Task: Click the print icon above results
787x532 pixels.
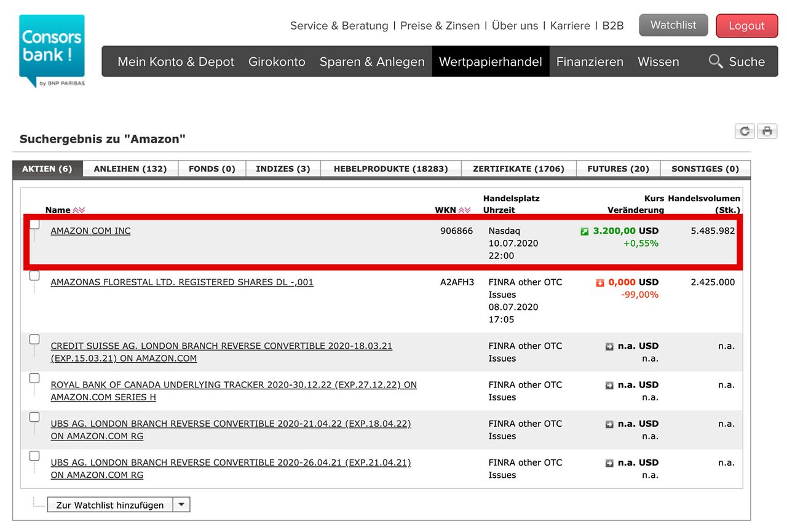Action: coord(767,131)
